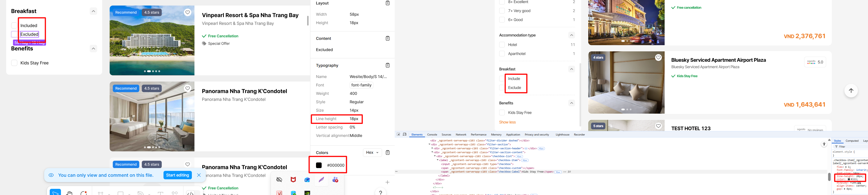Check the Aparthotel accommodation filter
868x195 pixels.
click(502, 54)
